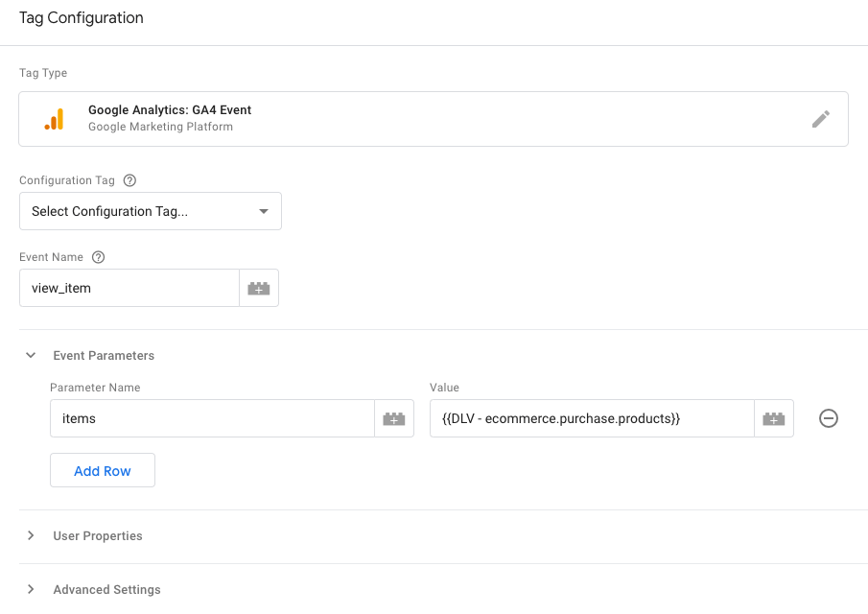
Task: Click the items Parameter Name field
Action: [x=213, y=418]
